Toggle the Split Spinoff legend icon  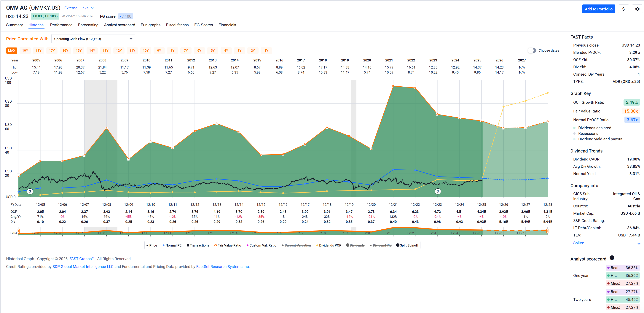[398, 245]
